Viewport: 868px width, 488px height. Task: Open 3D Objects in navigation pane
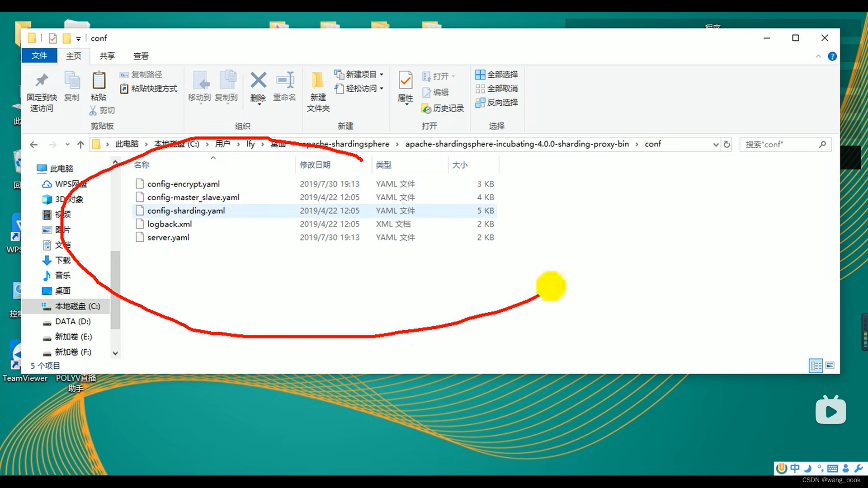click(63, 199)
